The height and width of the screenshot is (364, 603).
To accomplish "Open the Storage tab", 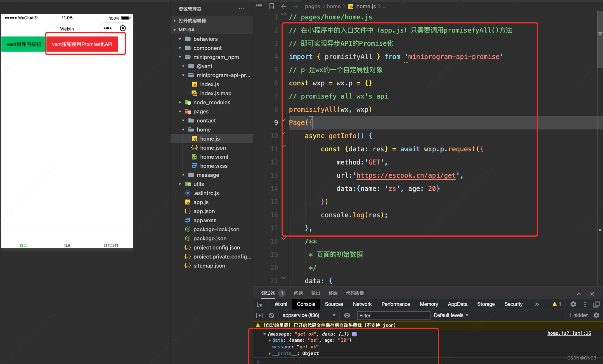I will tap(486, 304).
